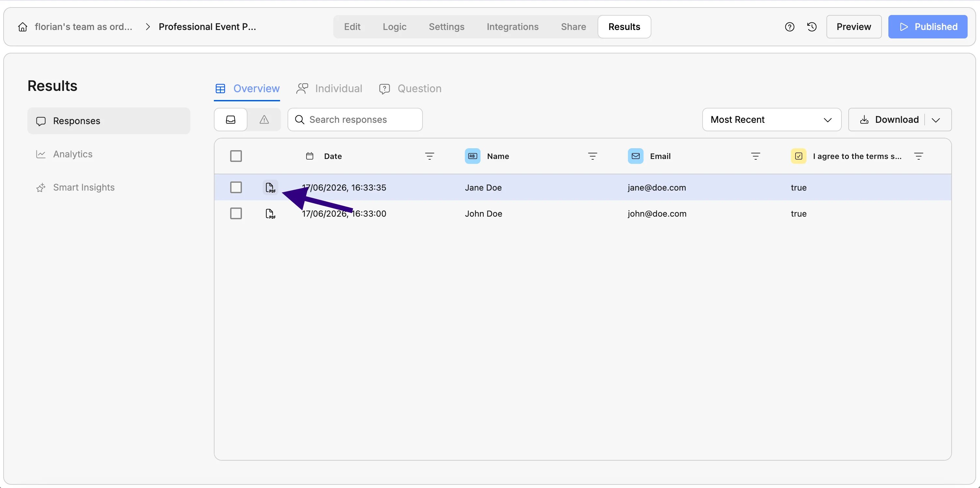
Task: Click the jane@doe.com email cell
Action: pyautogui.click(x=657, y=188)
